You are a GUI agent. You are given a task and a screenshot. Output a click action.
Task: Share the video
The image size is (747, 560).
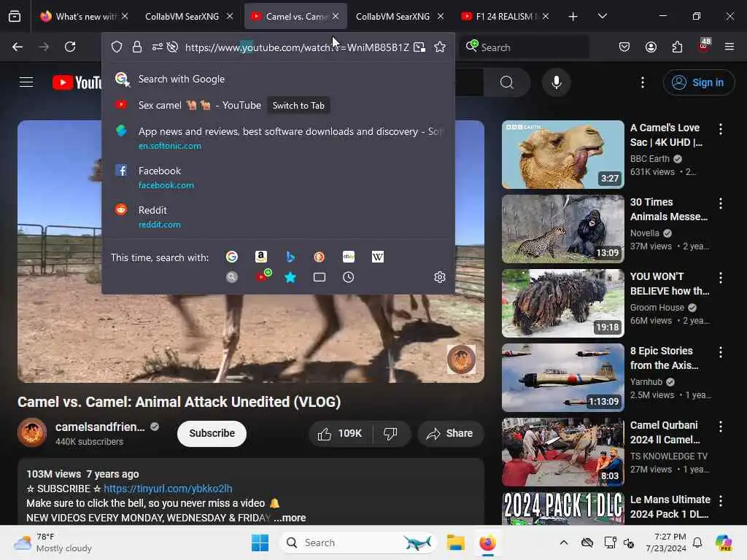coord(450,433)
